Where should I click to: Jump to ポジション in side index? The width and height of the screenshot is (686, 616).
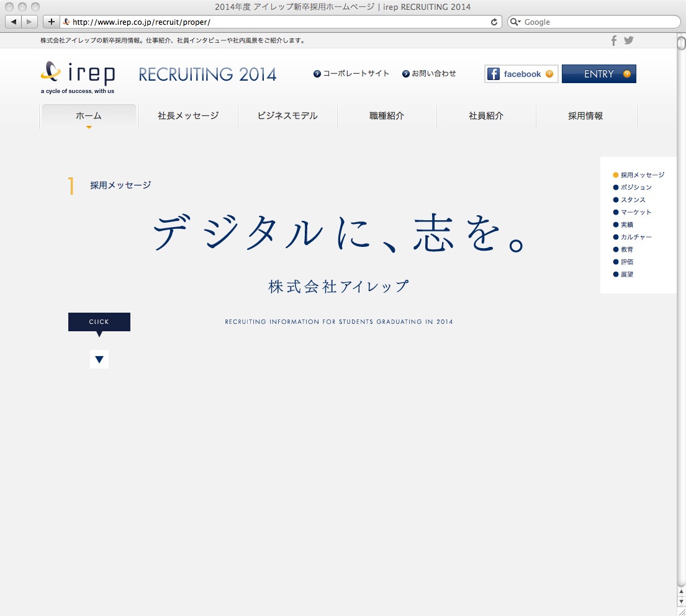(x=633, y=187)
